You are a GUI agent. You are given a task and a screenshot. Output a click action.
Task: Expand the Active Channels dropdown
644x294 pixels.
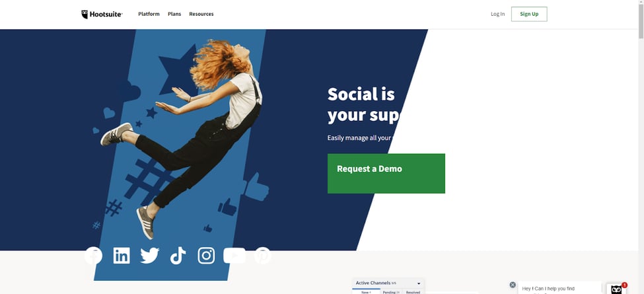(419, 283)
